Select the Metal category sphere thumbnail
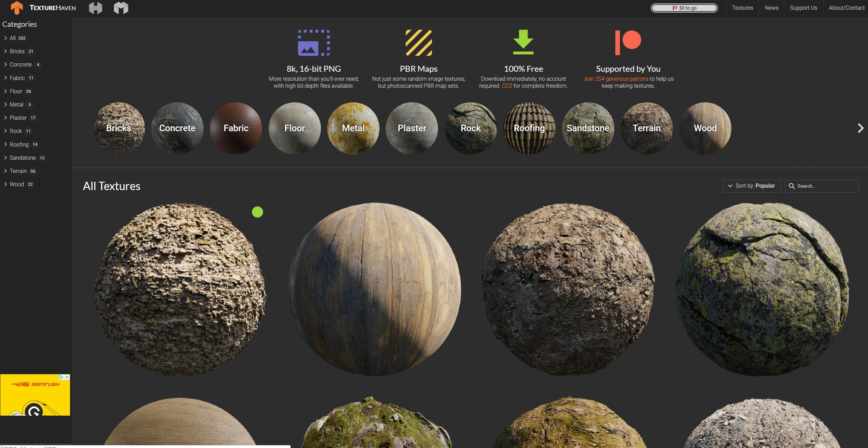 pos(353,128)
